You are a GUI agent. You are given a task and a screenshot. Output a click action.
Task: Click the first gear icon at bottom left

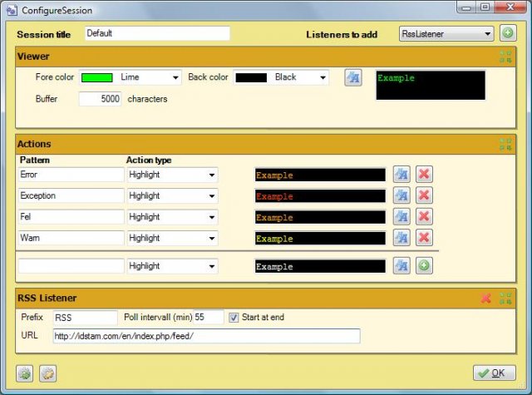pyautogui.click(x=25, y=373)
